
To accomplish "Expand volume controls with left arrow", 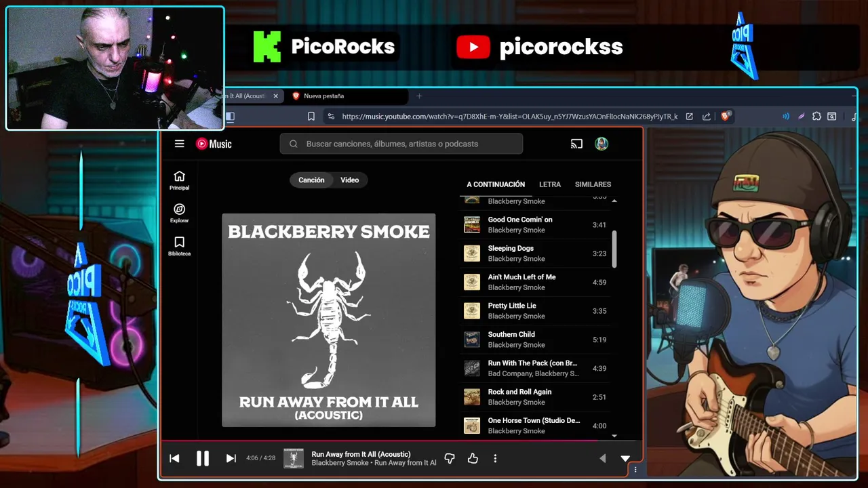I will click(602, 459).
